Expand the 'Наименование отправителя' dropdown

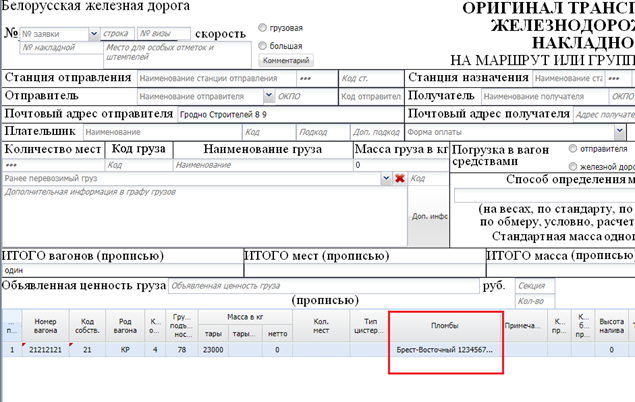(268, 96)
